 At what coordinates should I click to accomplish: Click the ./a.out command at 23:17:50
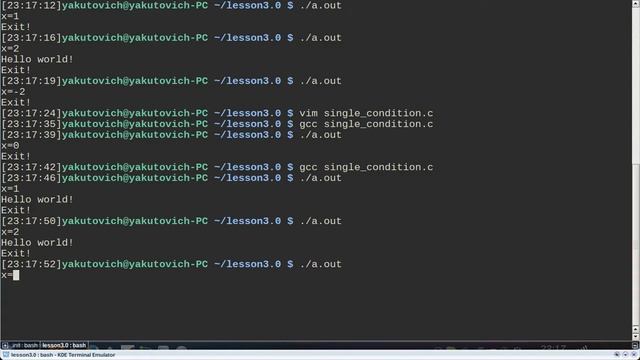point(320,221)
